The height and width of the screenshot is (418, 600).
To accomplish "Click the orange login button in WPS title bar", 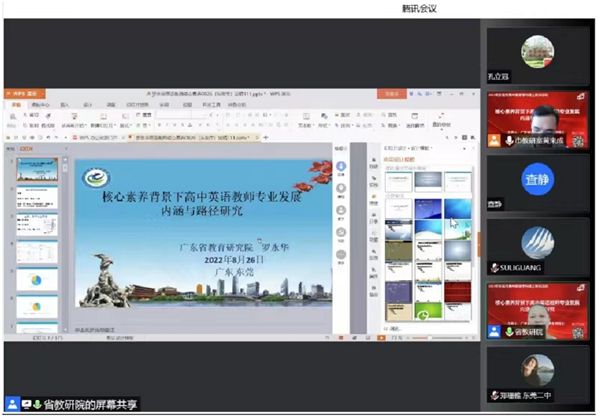I will tap(391, 94).
